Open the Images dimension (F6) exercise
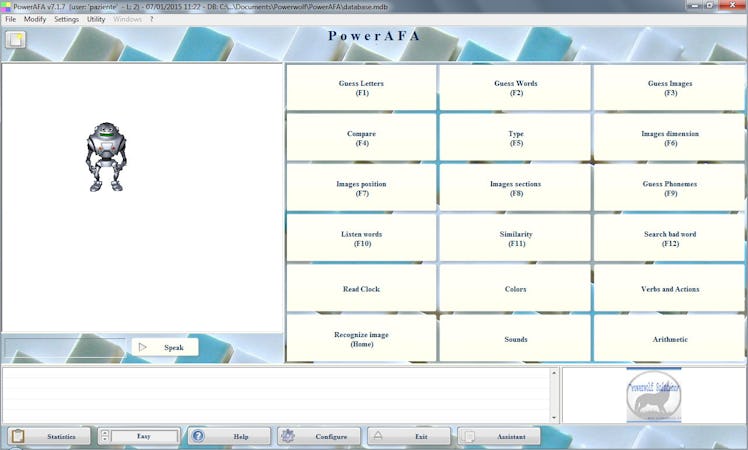Screen dimensions: 748x450 [x=670, y=138]
